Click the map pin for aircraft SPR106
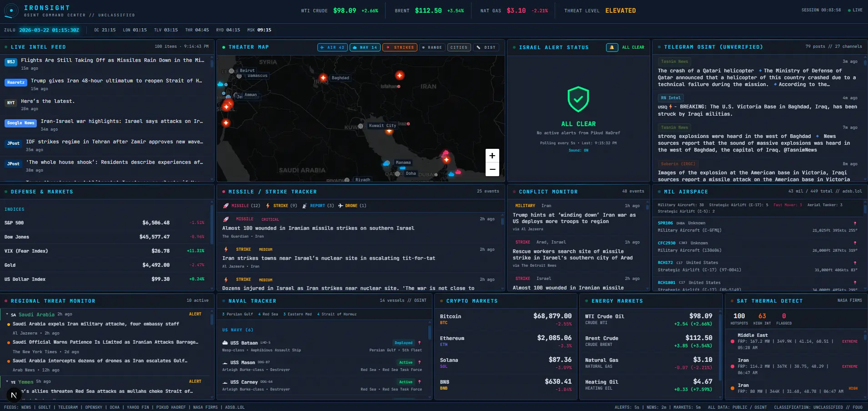Screen dimensions: 868x411 [x=855, y=223]
